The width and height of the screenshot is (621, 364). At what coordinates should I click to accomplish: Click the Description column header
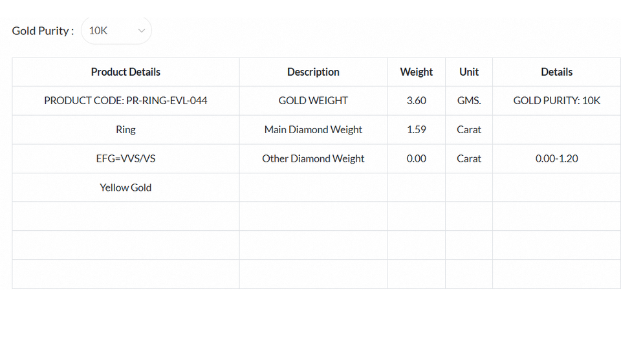[x=313, y=72]
